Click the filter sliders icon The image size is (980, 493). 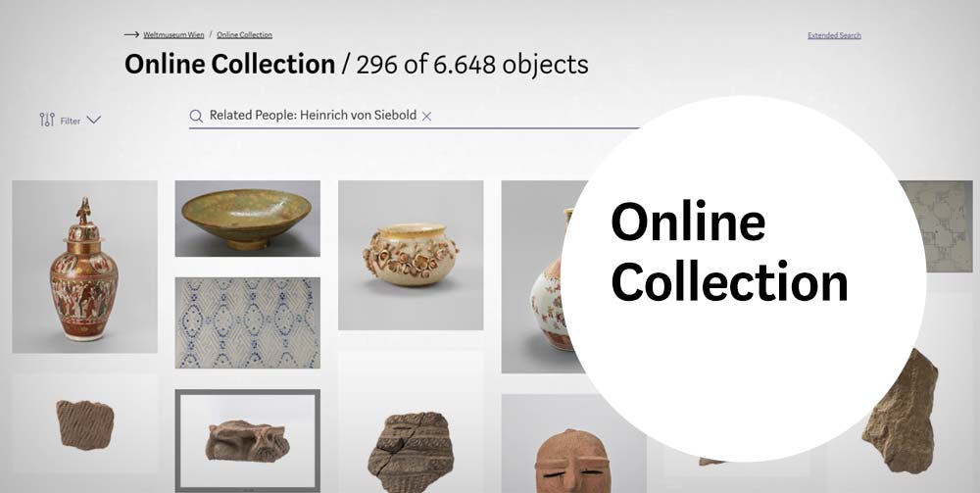(47, 120)
